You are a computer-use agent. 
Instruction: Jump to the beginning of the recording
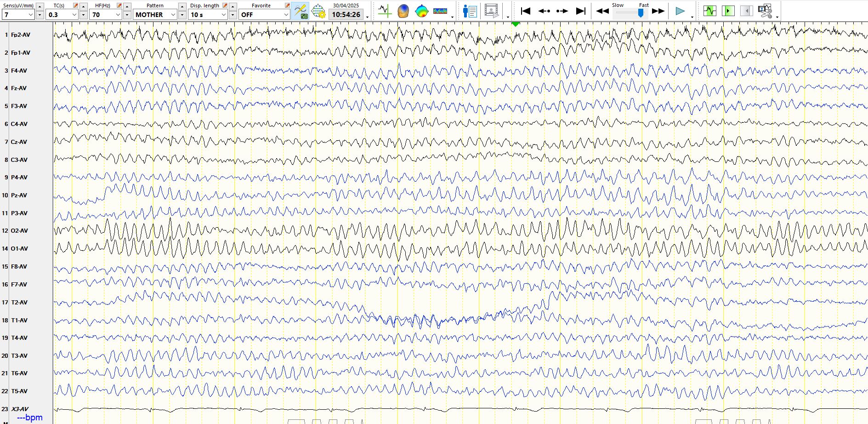[x=526, y=11]
